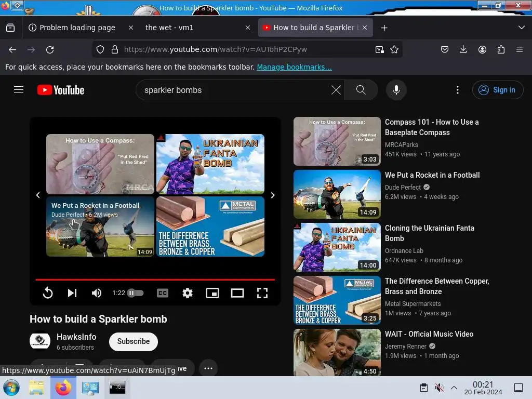Select the How to build a Sparkler tab
This screenshot has height=399, width=532.
tap(315, 28)
